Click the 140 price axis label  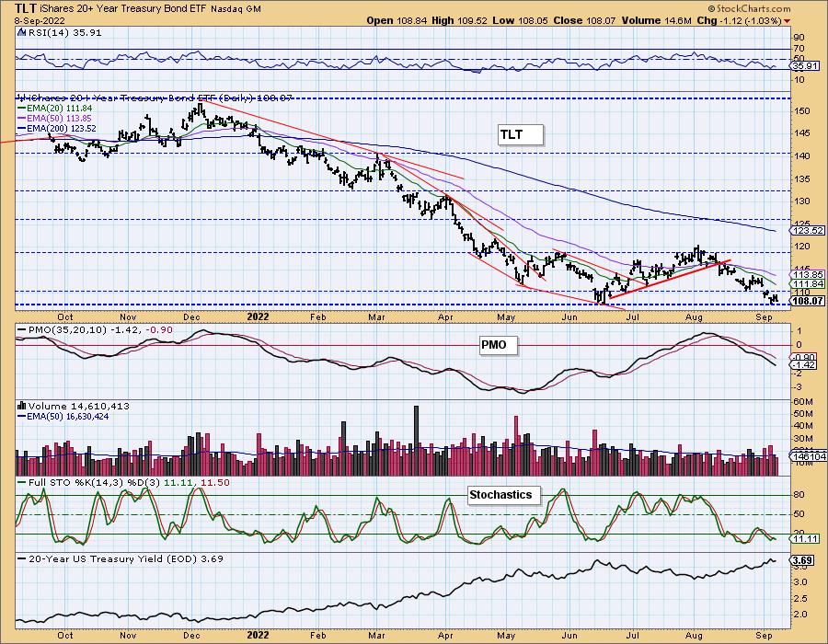802,155
